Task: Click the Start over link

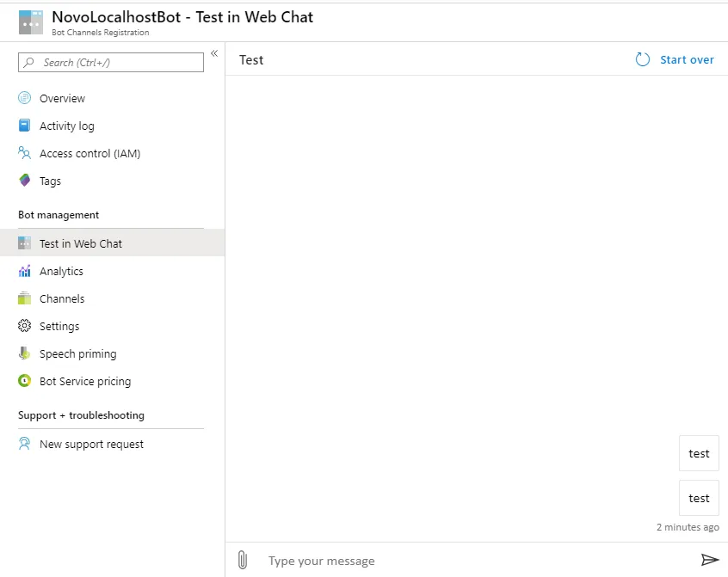Action: [687, 59]
